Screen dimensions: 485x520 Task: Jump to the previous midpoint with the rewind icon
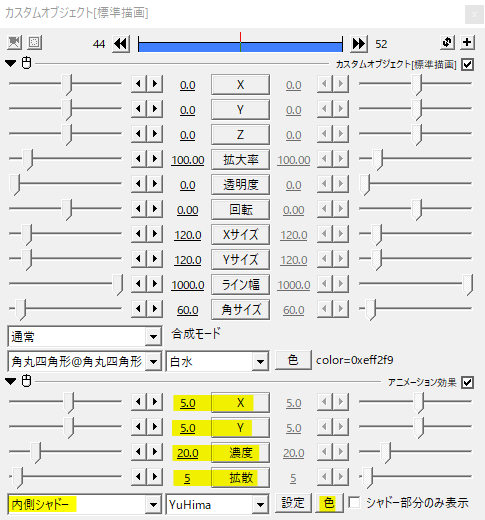click(x=121, y=44)
